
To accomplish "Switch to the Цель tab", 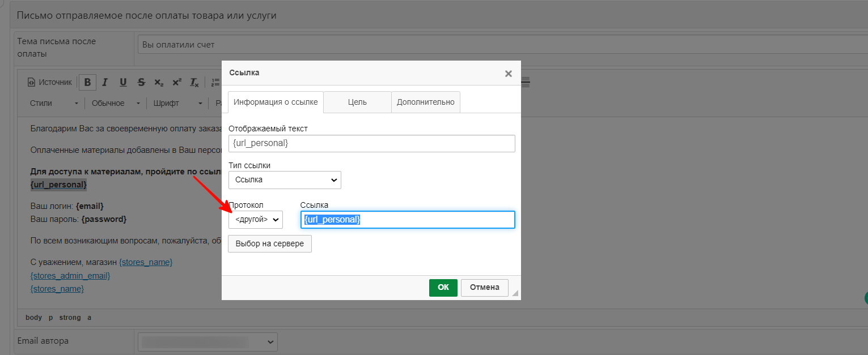I will point(357,102).
